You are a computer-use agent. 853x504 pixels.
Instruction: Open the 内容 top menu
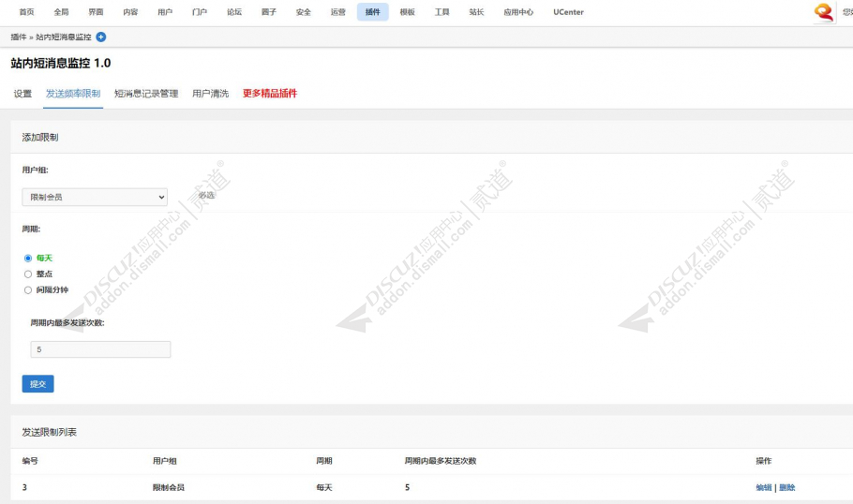[x=130, y=12]
